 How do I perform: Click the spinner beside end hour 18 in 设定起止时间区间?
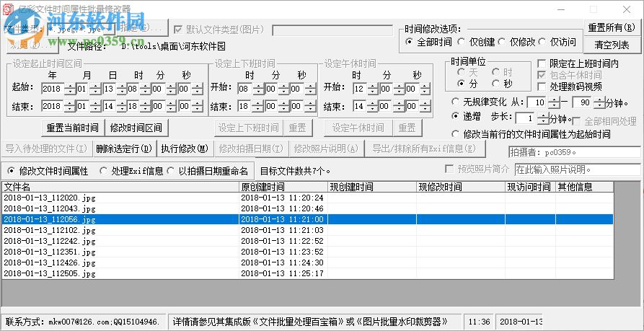(146, 106)
